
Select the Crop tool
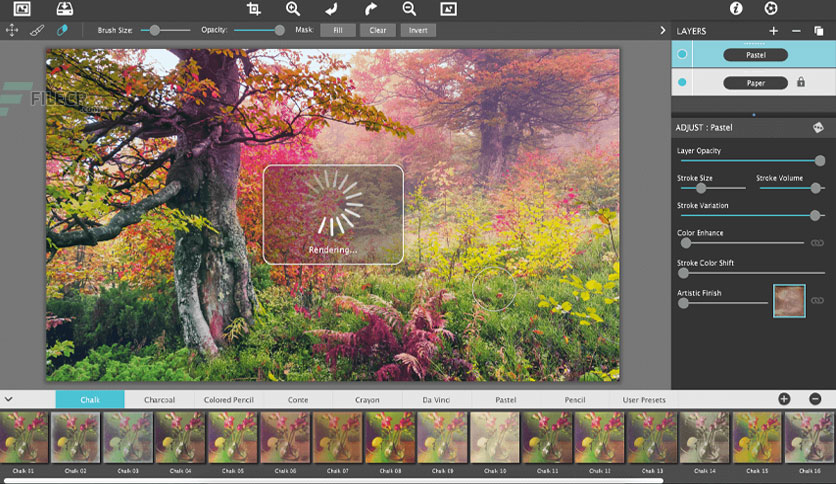click(x=254, y=9)
